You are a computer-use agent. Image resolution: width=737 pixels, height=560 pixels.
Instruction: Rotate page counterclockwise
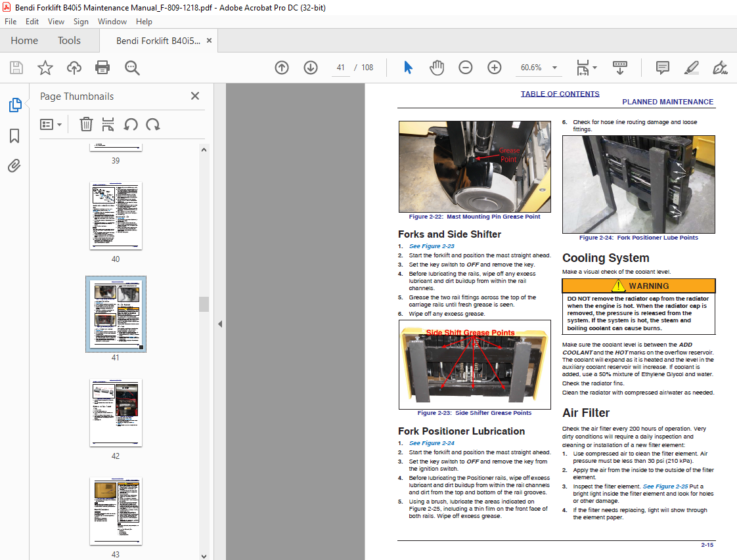click(x=131, y=125)
